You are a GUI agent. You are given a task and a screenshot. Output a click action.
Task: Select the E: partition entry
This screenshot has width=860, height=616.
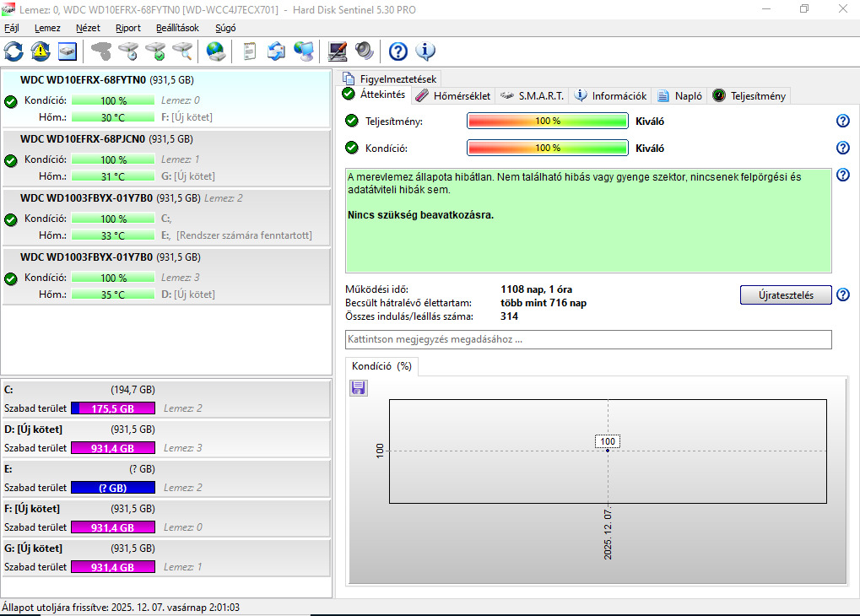166,478
